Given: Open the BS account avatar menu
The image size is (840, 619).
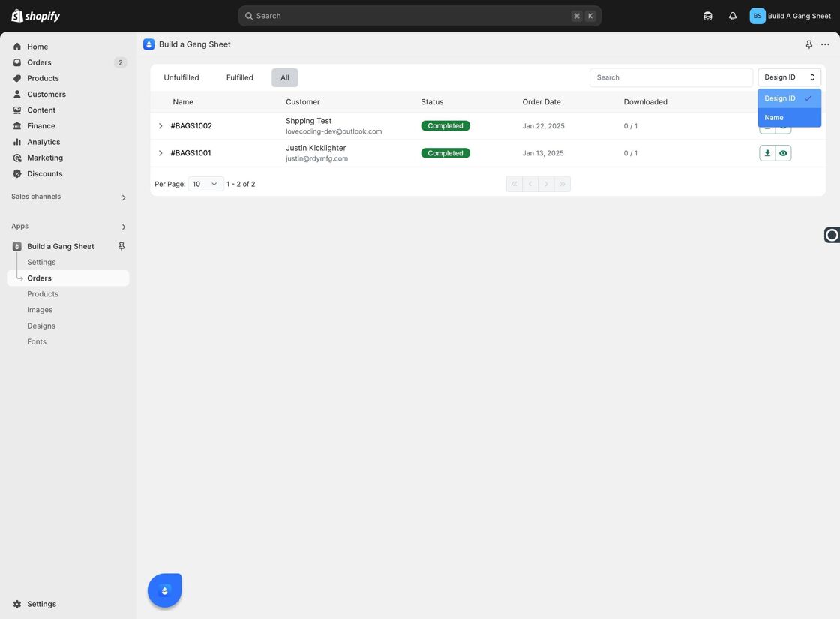Looking at the screenshot, I should tap(757, 16).
